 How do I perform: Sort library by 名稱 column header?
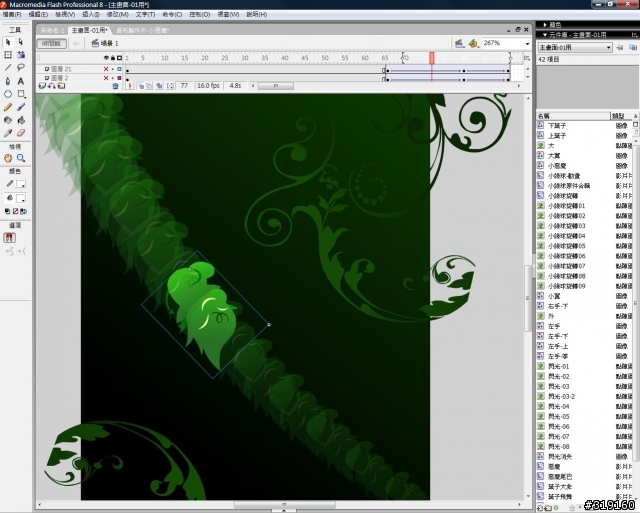573,116
